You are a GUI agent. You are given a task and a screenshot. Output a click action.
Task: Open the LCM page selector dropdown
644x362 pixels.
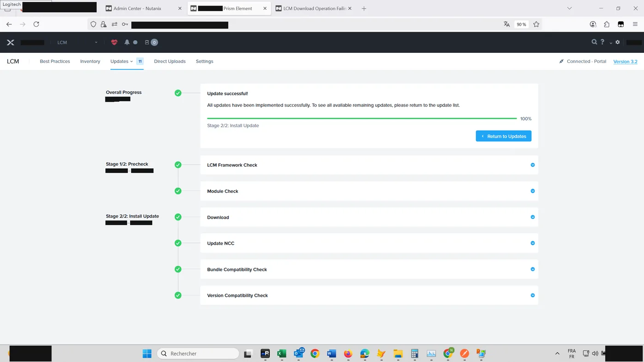77,42
